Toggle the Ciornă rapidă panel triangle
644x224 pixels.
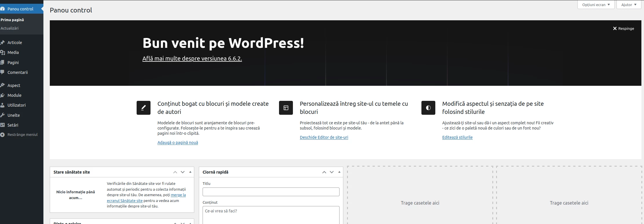tap(339, 172)
